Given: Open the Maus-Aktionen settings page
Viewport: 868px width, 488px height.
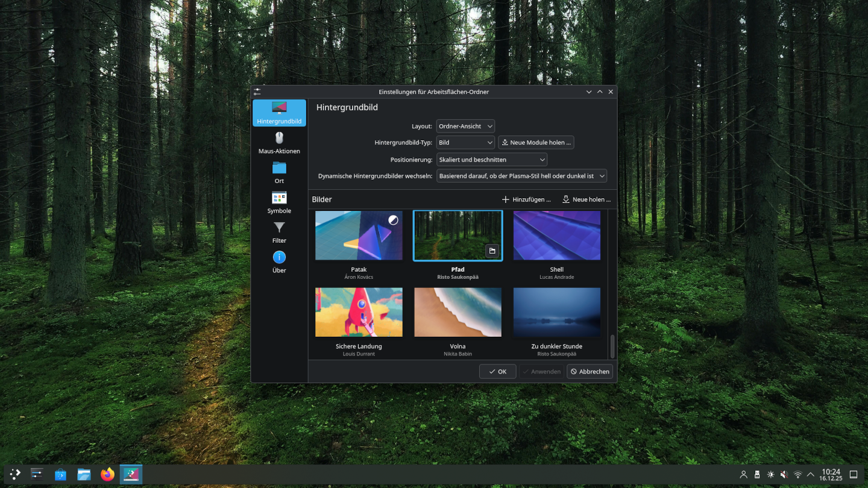Looking at the screenshot, I should [x=279, y=143].
